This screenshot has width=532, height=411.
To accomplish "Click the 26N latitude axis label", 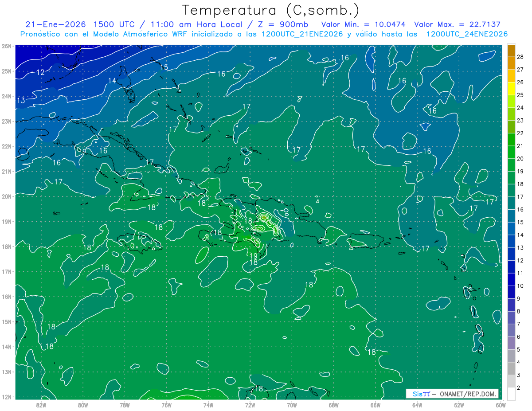I will tap(7, 46).
